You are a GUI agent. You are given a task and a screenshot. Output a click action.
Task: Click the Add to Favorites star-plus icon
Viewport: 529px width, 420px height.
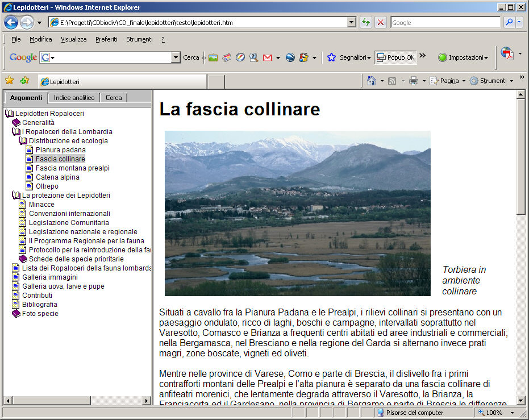(x=24, y=80)
